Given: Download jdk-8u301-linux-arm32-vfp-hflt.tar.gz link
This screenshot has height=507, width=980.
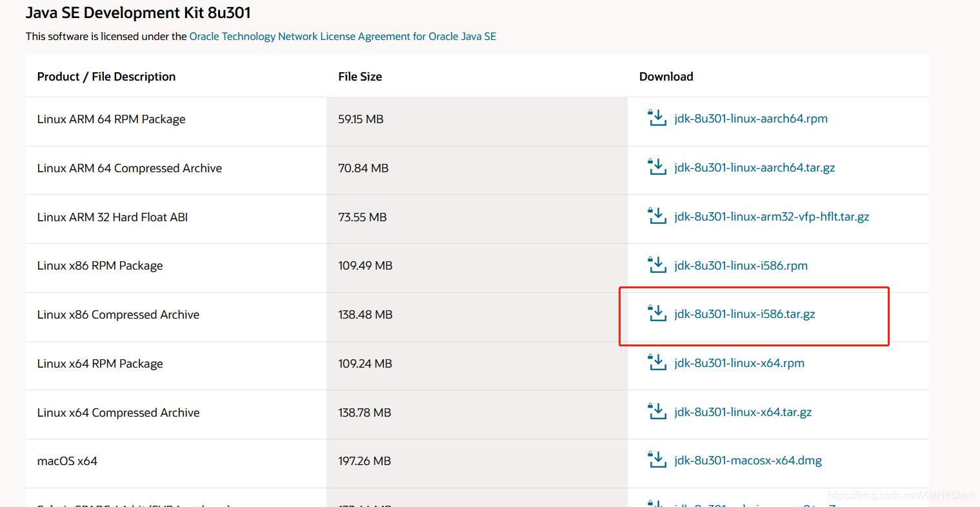Looking at the screenshot, I should click(772, 217).
